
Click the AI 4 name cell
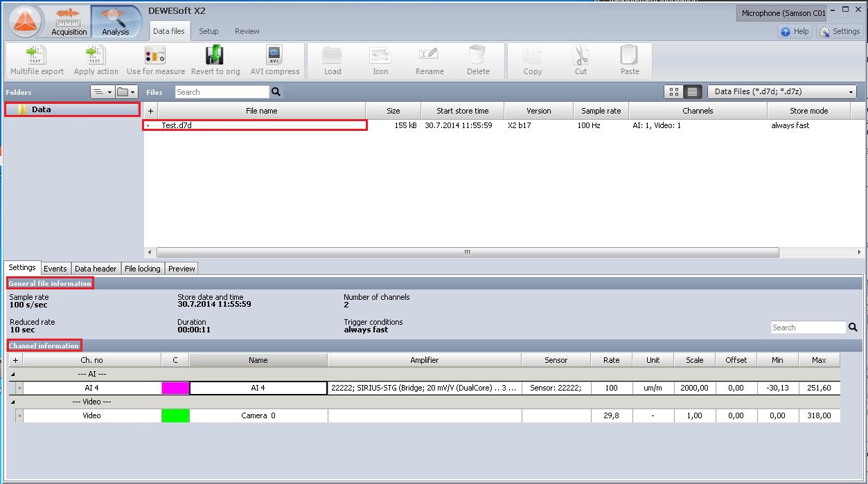point(258,388)
